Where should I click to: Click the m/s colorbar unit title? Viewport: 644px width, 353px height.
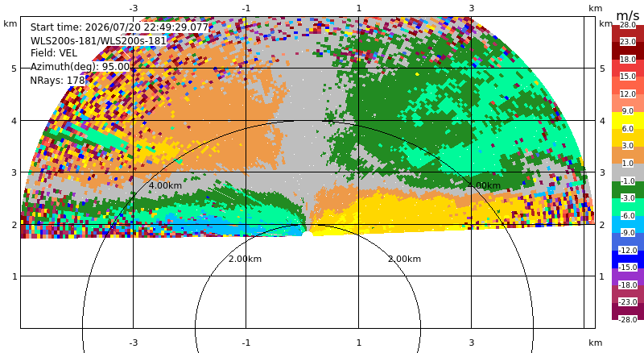point(628,16)
